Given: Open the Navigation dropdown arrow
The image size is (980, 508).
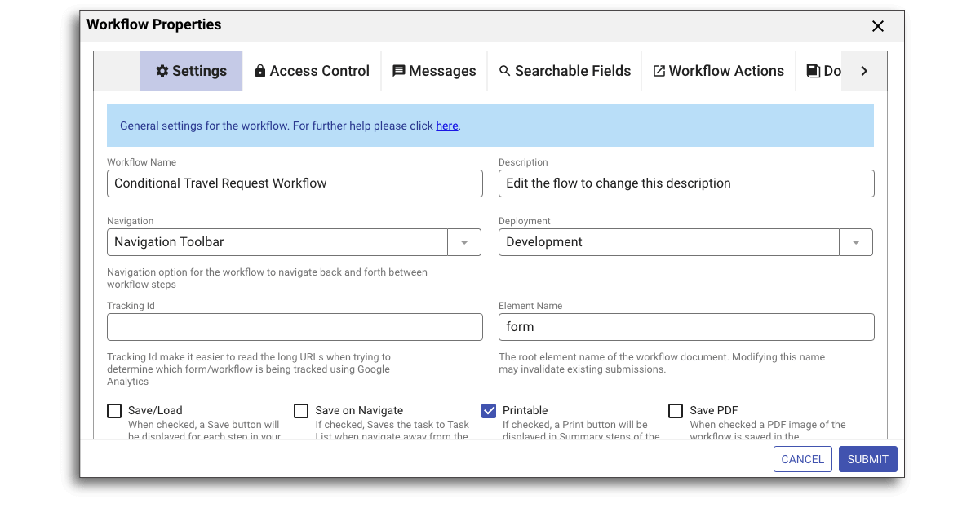Looking at the screenshot, I should 464,242.
